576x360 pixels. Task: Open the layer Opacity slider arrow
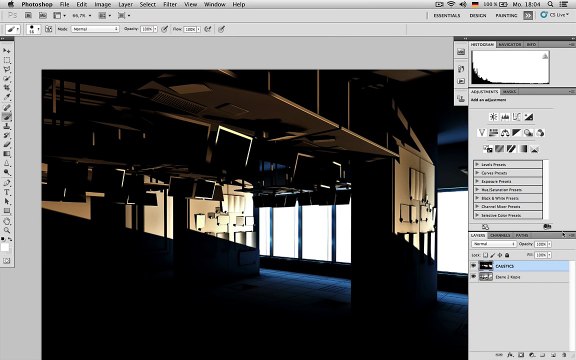point(550,244)
